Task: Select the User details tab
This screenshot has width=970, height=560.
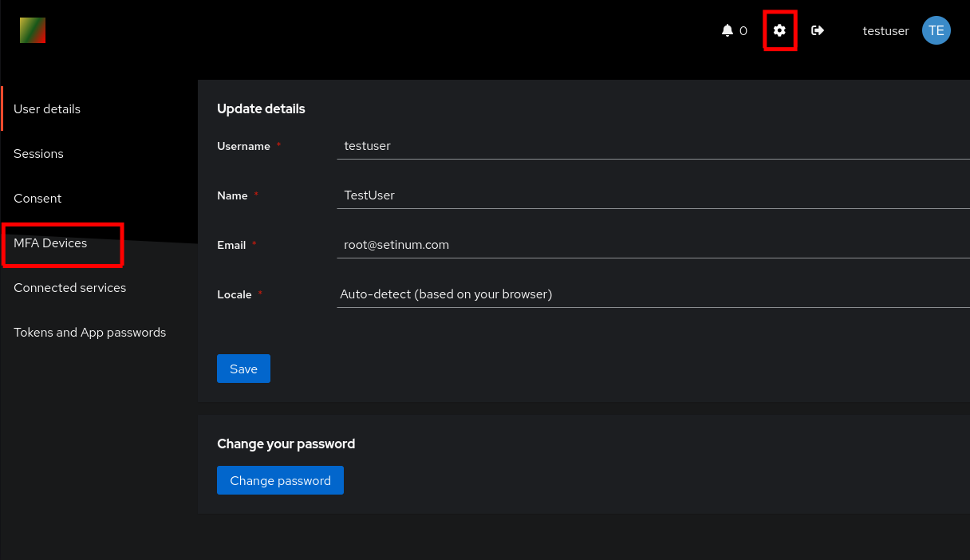Action: coord(47,109)
